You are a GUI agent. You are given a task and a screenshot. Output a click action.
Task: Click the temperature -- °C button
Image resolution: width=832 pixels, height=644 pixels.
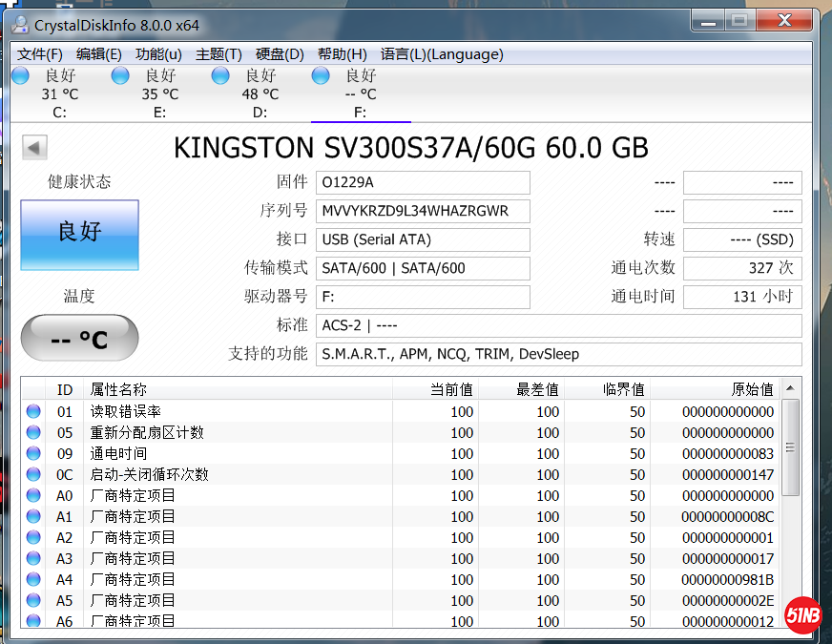click(79, 338)
